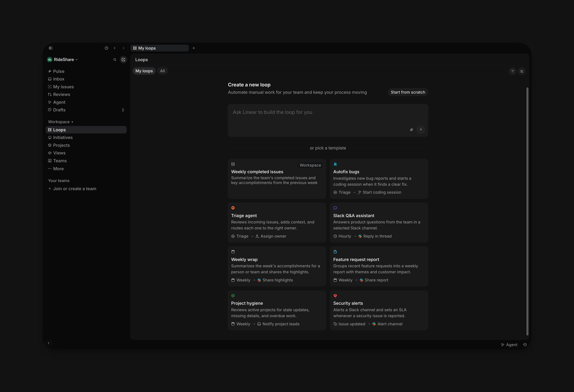This screenshot has width=574, height=392.
Task: Open the filter icon in Loops header
Action: pos(513,71)
